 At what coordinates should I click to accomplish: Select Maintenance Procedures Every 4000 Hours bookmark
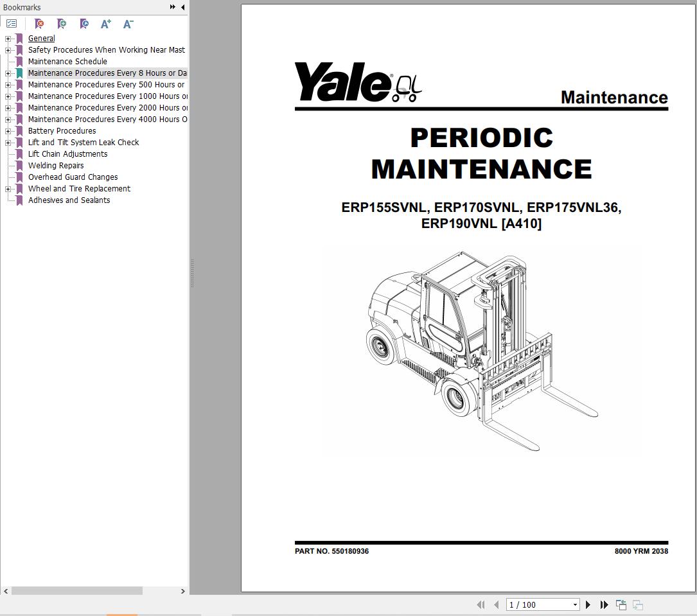tap(107, 119)
